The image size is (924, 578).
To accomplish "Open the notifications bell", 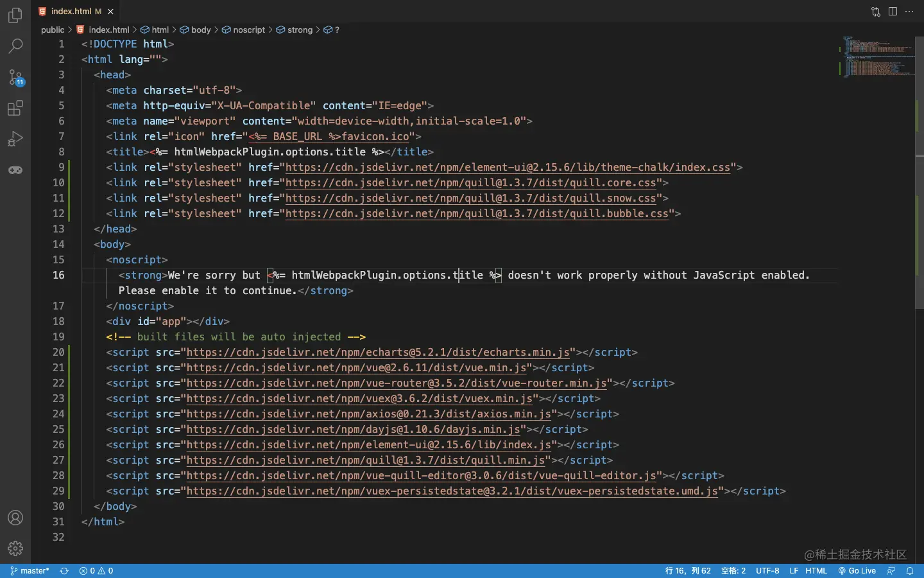I will point(910,571).
